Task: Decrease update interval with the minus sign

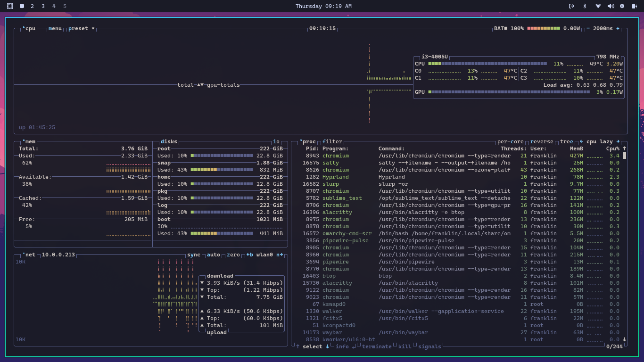Action: click(588, 28)
